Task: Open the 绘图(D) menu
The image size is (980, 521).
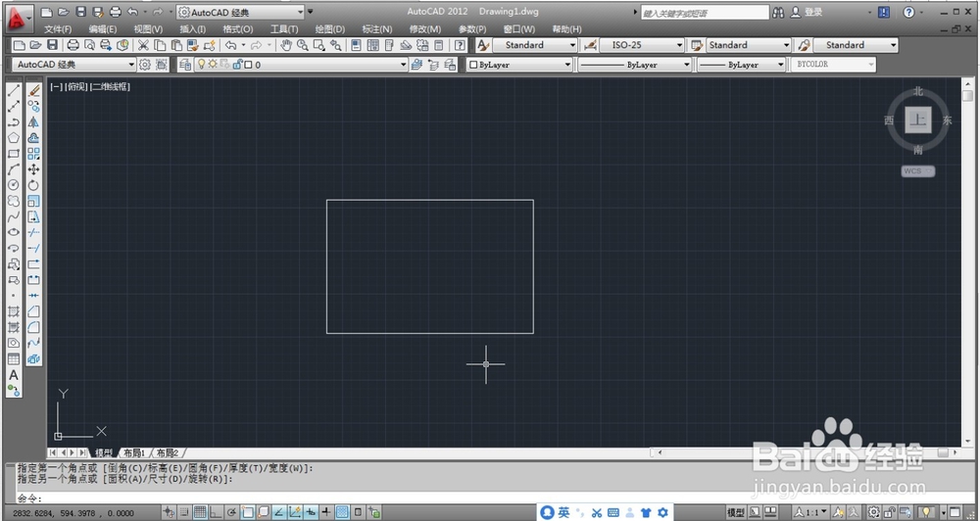Action: (330, 29)
